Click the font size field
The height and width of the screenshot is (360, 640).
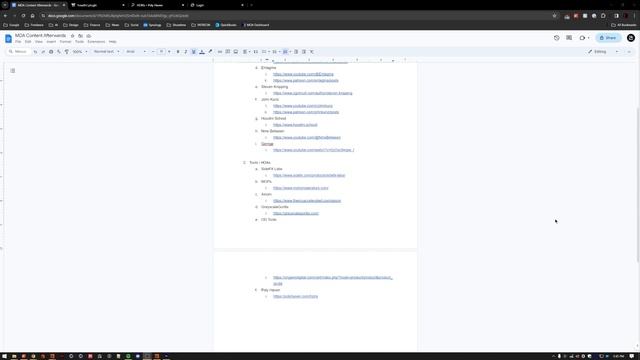pyautogui.click(x=161, y=52)
